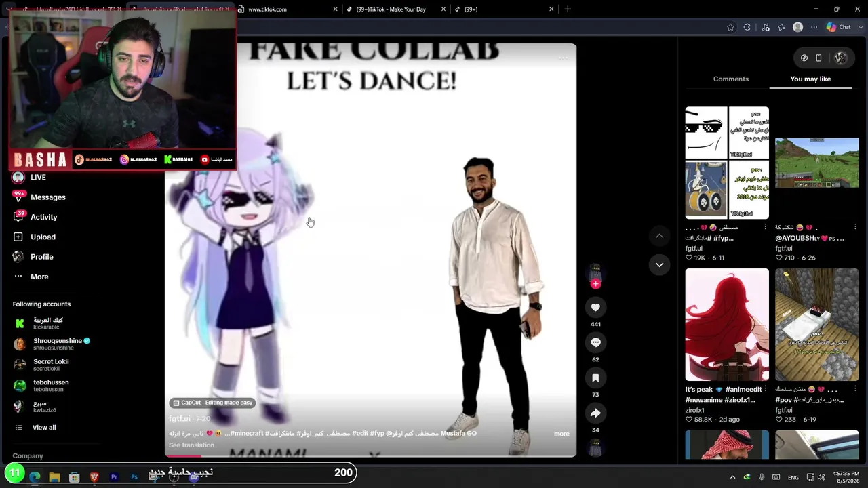This screenshot has height=488, width=868.
Task: Open the kwtaziz6 following account
Action: (35, 407)
